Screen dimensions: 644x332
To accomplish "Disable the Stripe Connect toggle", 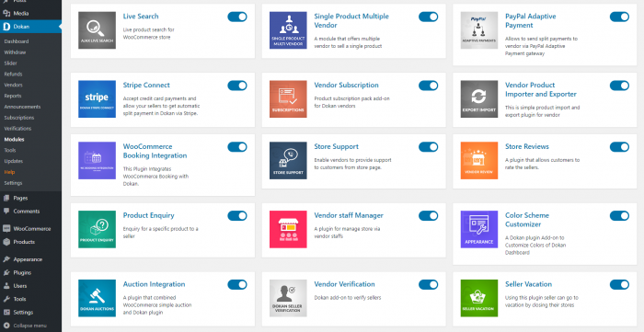I will (237, 86).
